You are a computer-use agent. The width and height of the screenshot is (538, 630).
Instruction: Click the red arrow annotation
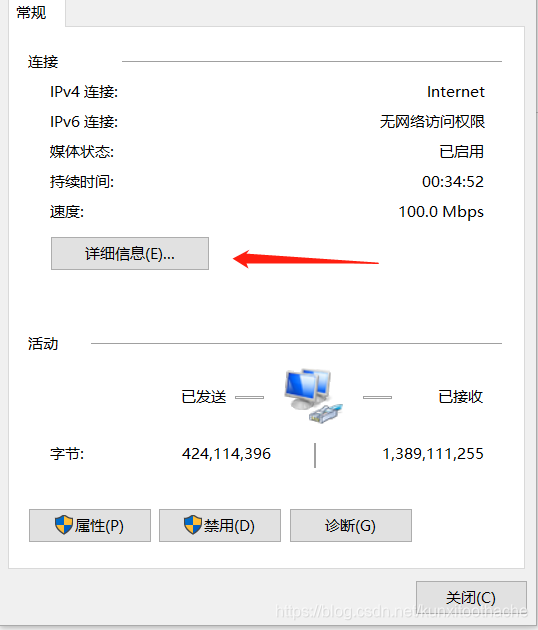(306, 259)
